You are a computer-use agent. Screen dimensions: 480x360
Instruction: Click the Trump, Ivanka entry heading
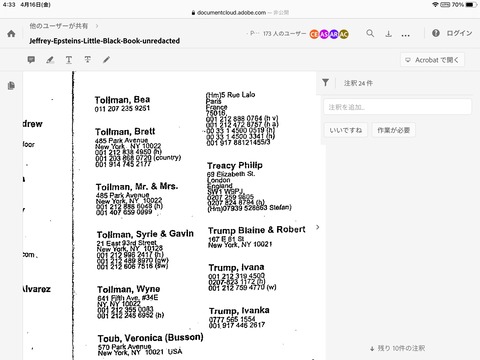tap(239, 311)
